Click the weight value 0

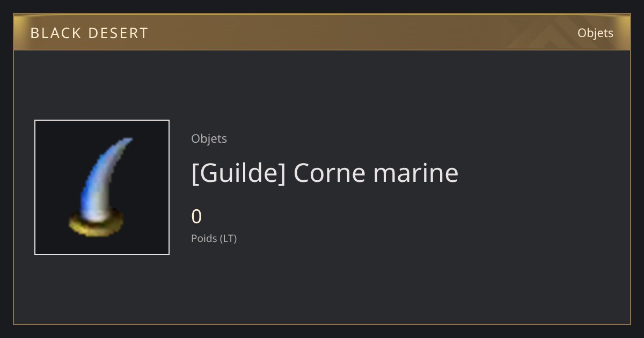(196, 217)
